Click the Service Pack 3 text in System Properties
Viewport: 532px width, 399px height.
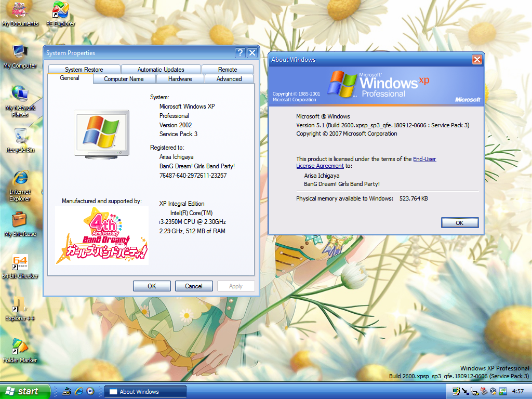point(179,134)
